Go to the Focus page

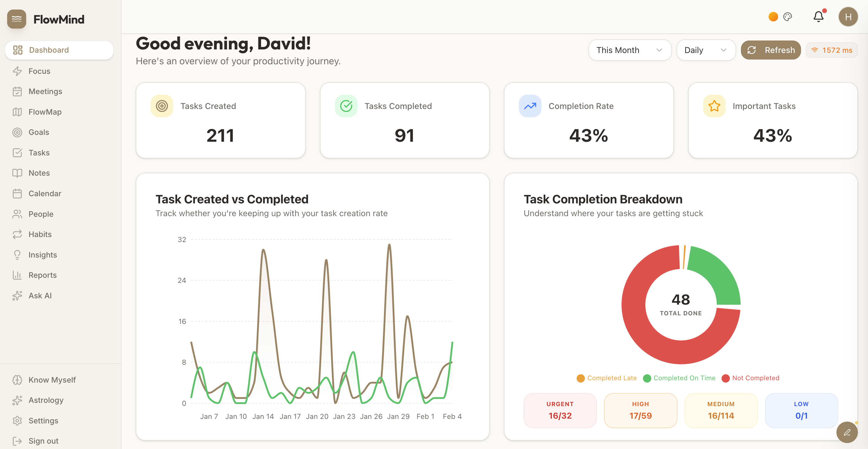click(x=39, y=71)
